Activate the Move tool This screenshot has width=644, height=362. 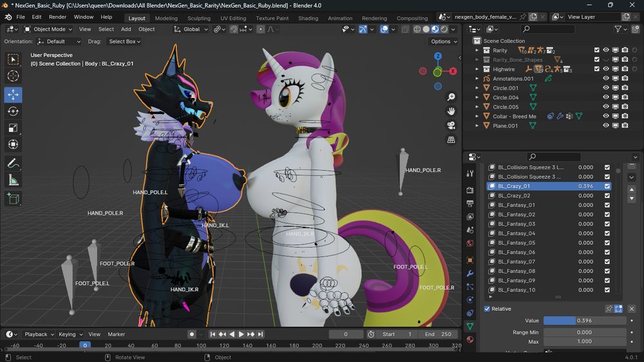13,95
